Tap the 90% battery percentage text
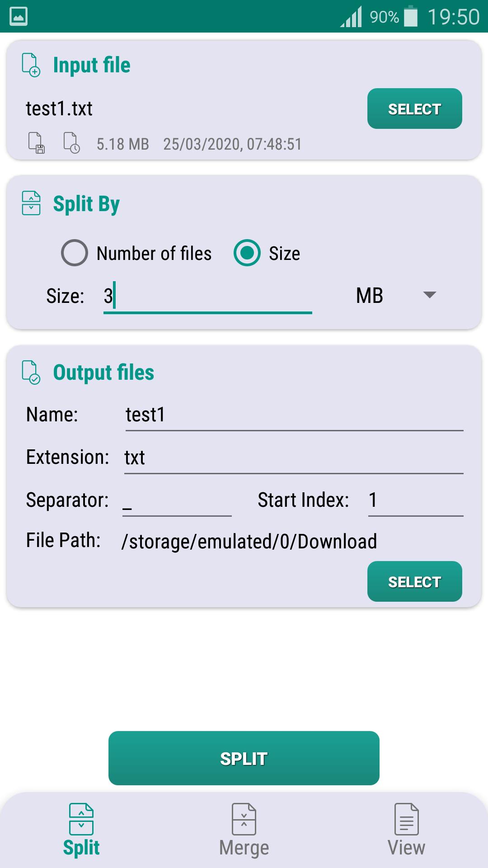This screenshot has height=868, width=488. coord(385,17)
